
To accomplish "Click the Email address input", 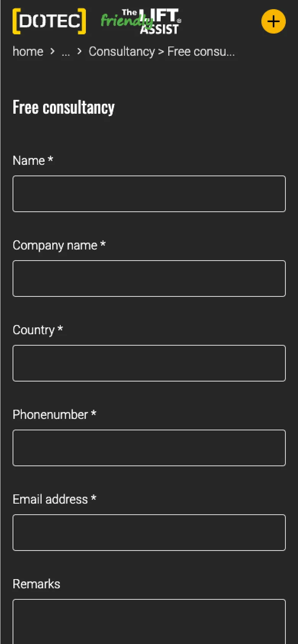I will [149, 533].
